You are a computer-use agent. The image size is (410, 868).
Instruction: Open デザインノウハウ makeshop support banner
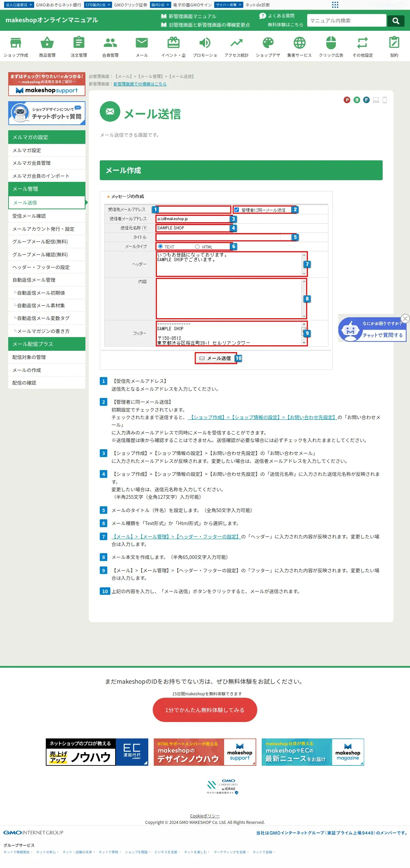[x=205, y=752]
